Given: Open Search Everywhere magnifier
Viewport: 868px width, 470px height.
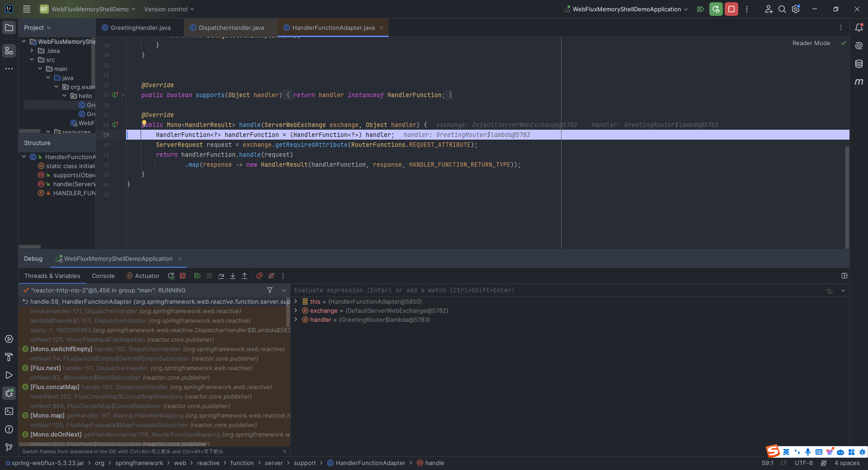Looking at the screenshot, I should 782,9.
